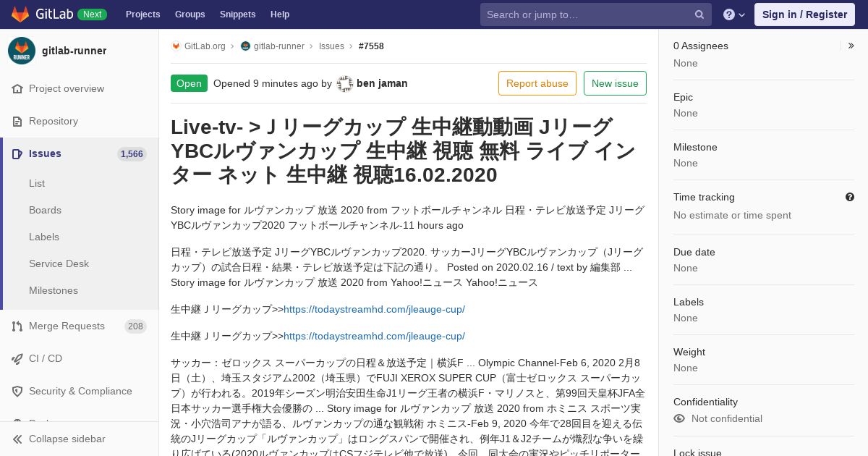The height and width of the screenshot is (456, 868).
Task: Click the GitLab fox logo
Action: [20, 14]
